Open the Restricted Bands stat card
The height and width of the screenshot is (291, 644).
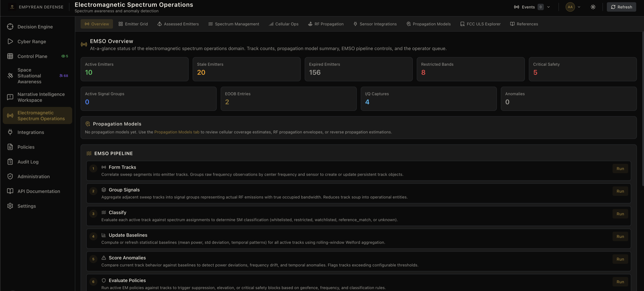click(471, 69)
